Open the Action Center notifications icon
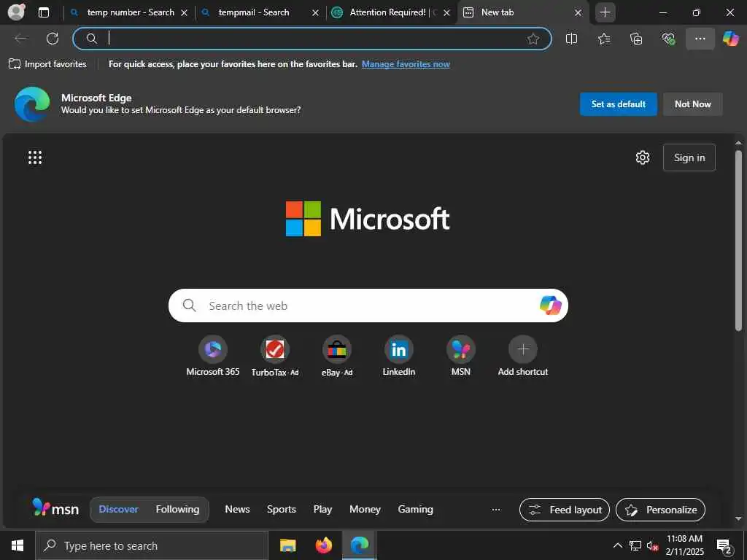The image size is (747, 560). (x=724, y=546)
